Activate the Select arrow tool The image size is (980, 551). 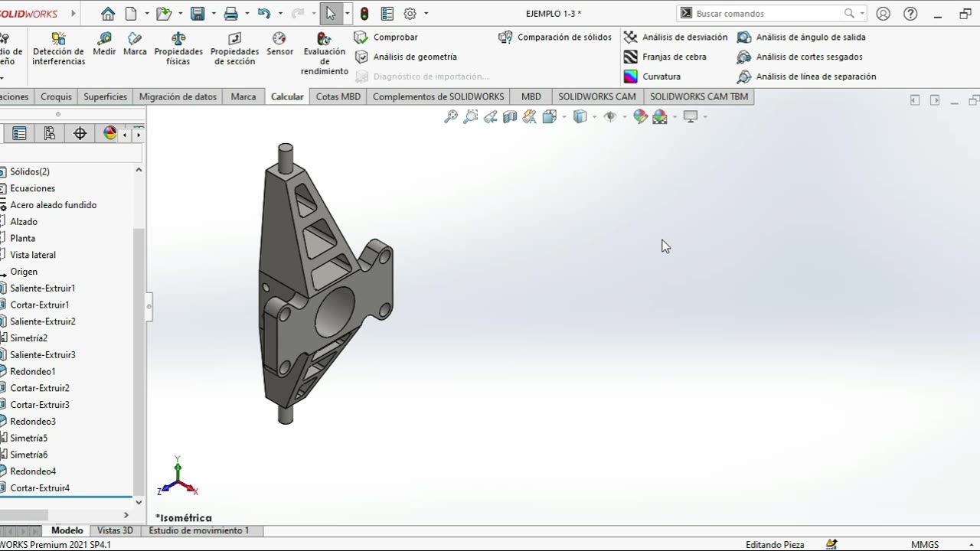[x=330, y=14]
